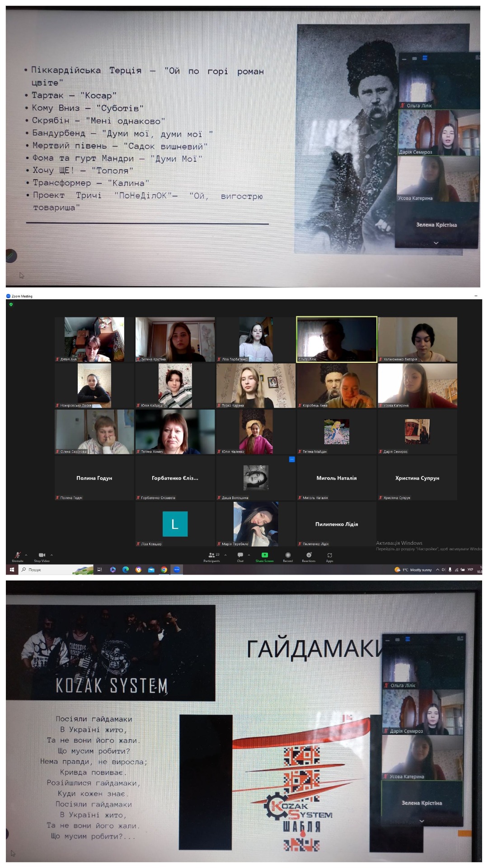
Task: Open the Chat window
Action: click(240, 556)
